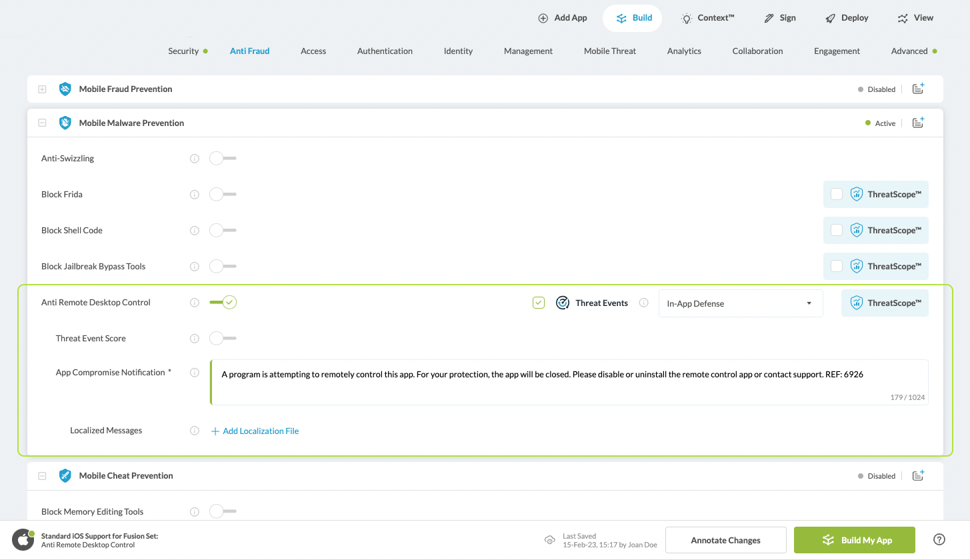Check the ThreatScope checkbox for Block Frida

coord(837,195)
